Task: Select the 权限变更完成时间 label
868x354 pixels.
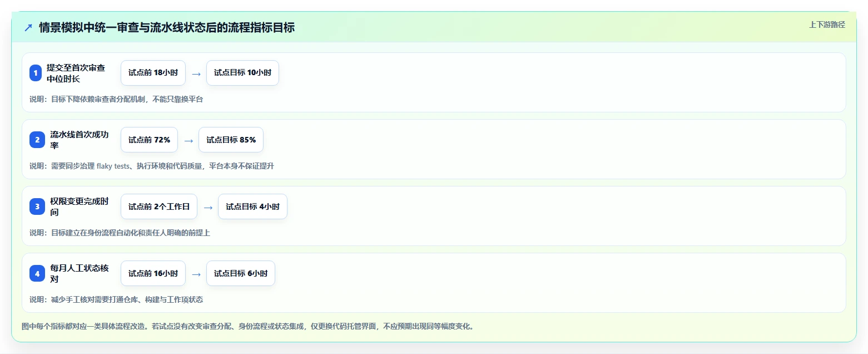Action: tap(80, 206)
